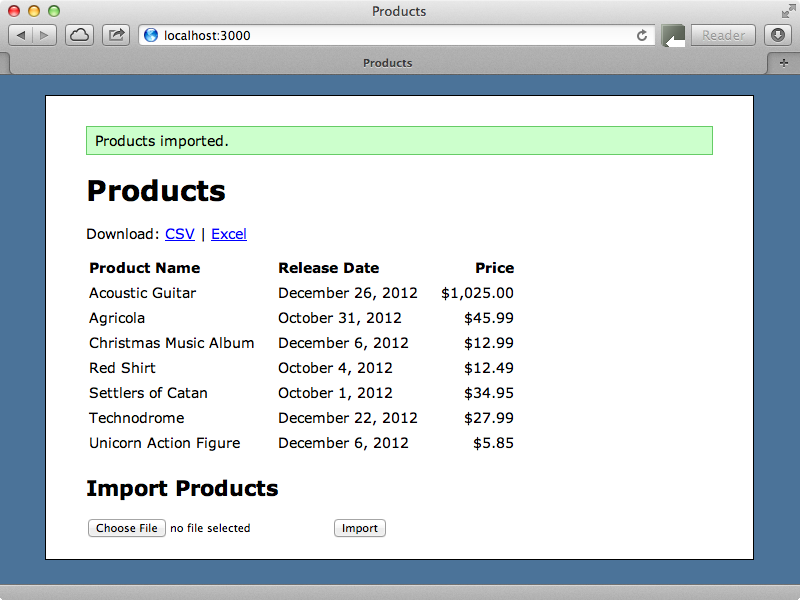The height and width of the screenshot is (600, 800).
Task: Click the Acoustic Guitar product name
Action: [142, 293]
